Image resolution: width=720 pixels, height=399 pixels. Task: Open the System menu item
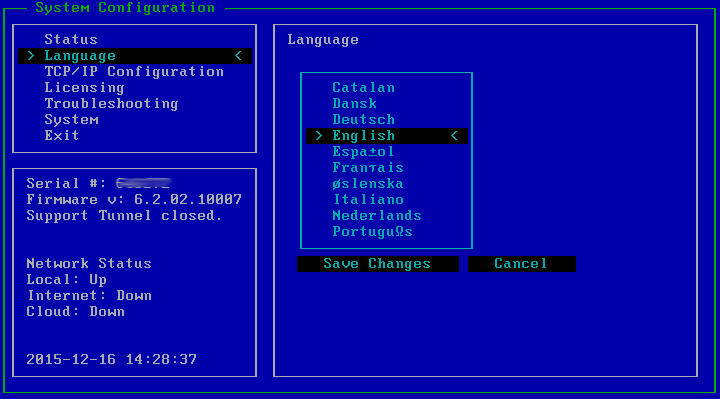click(71, 120)
